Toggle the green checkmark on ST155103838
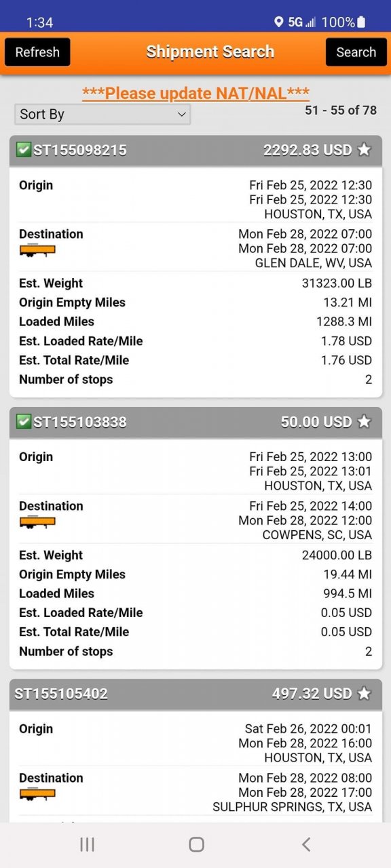The height and width of the screenshot is (868, 391). point(24,421)
